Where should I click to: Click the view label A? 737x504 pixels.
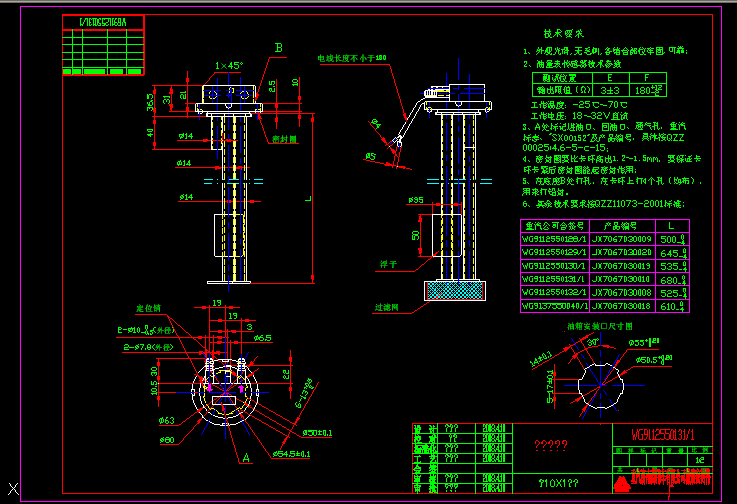246,456
